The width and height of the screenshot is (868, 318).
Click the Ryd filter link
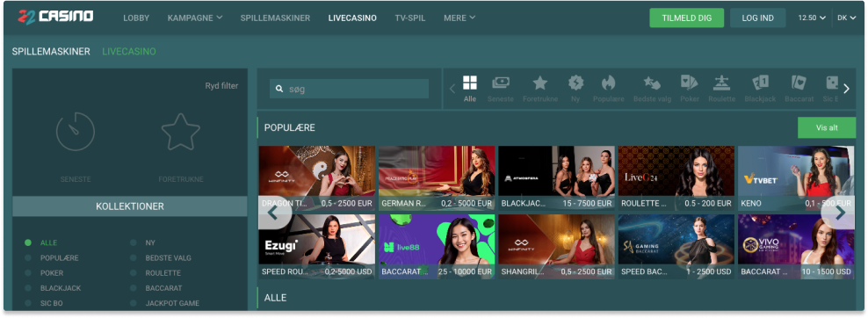coord(221,86)
